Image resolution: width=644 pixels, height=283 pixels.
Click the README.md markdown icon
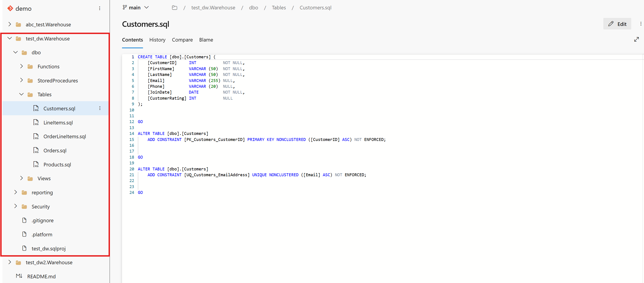(19, 276)
